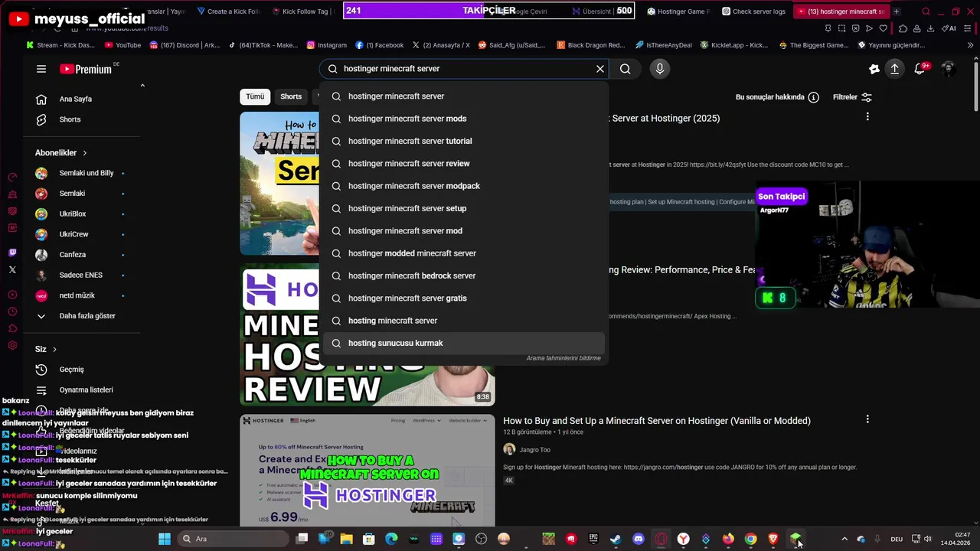Open Firefox from the taskbar
The width and height of the screenshot is (980, 551).
(x=728, y=539)
